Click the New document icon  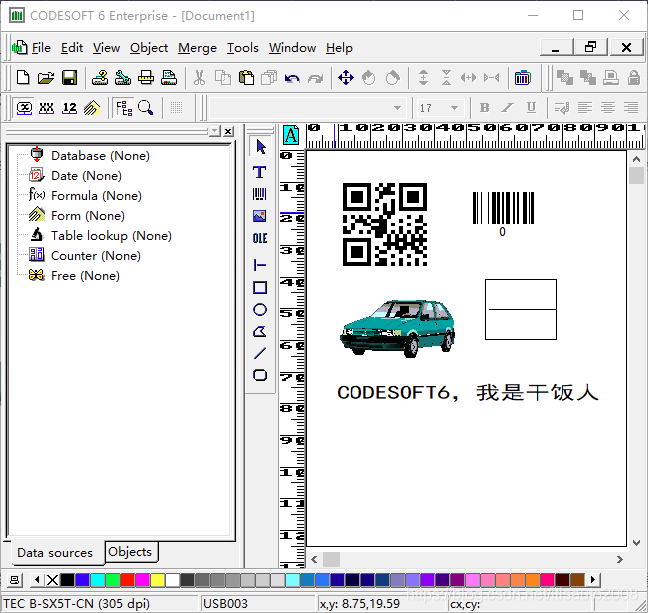pyautogui.click(x=23, y=77)
